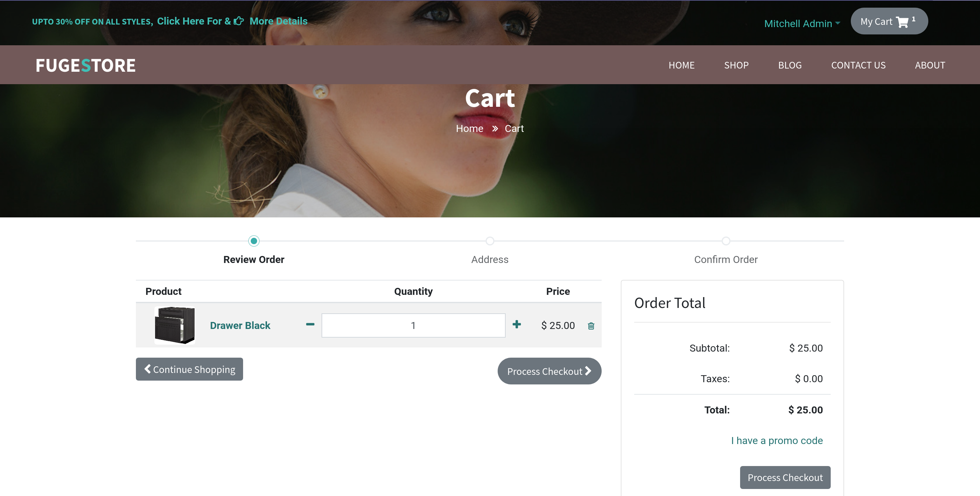Increase quantity with plus icon

pos(516,325)
